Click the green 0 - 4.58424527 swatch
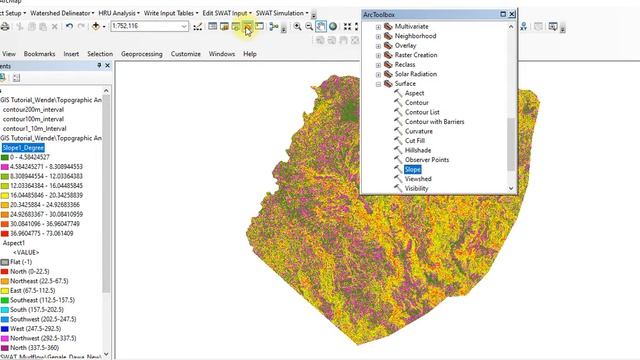This screenshot has height=360, width=640. click(x=4, y=157)
